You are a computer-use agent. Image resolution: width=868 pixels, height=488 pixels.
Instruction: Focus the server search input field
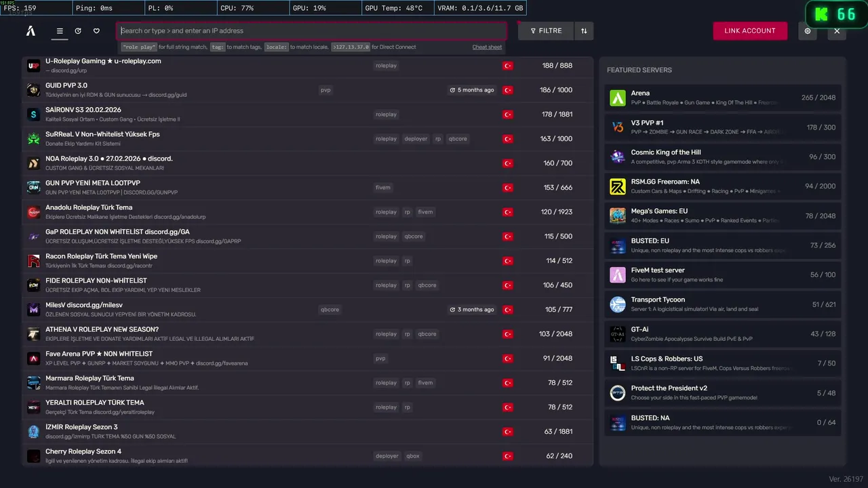(312, 30)
